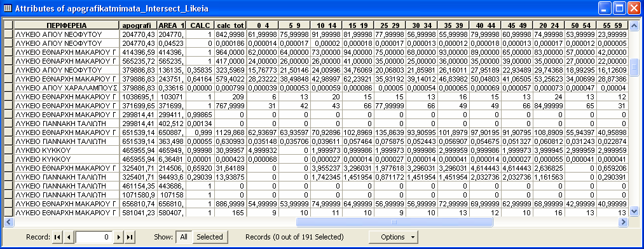Image resolution: width=644 pixels, height=249 pixels.
Task: Click AREA_1 cell 0,33616
Action: point(171,88)
